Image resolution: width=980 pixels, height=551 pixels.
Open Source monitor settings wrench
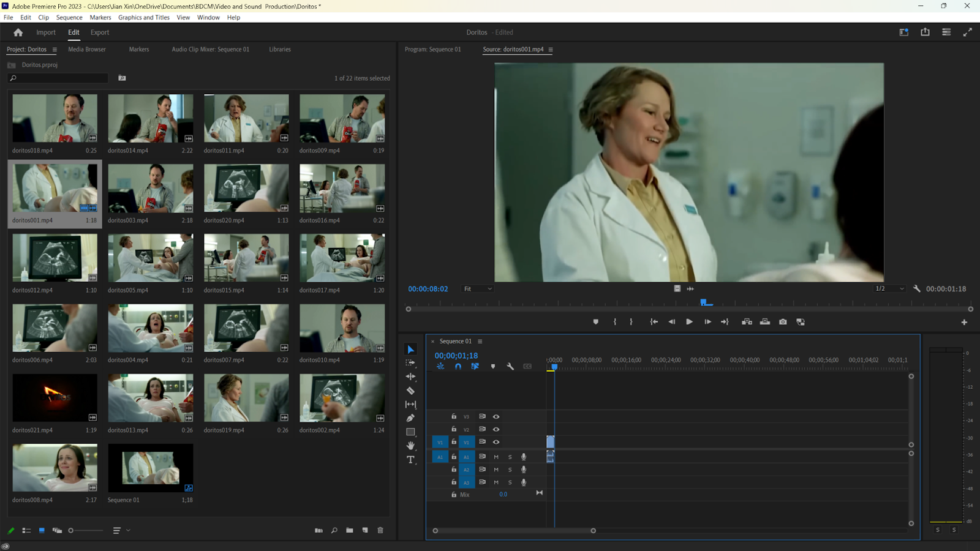[916, 288]
